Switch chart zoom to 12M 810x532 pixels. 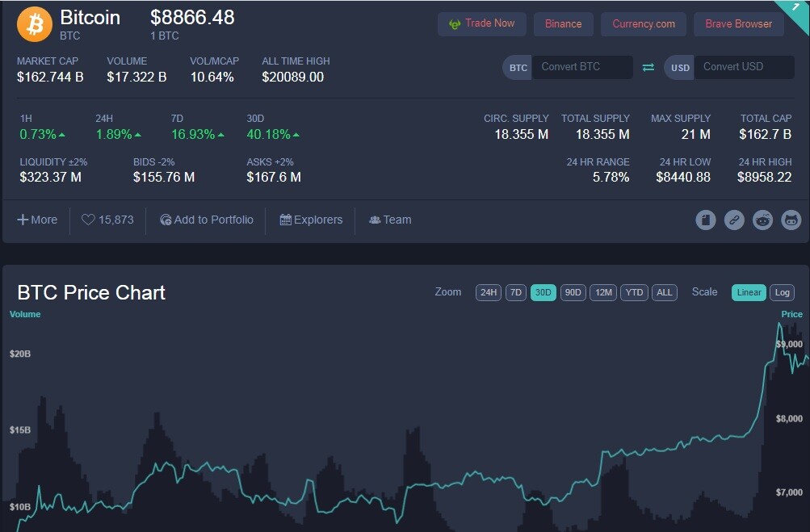tap(603, 292)
